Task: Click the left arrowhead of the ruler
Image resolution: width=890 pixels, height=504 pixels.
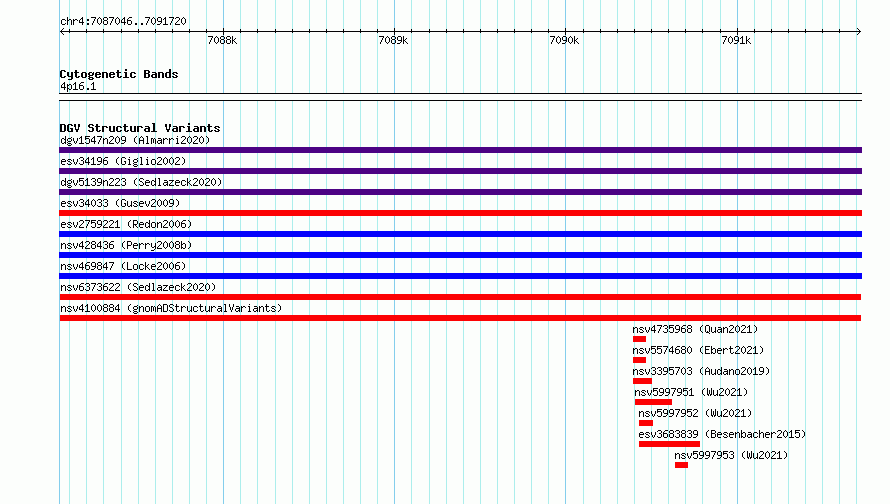Action: (62, 31)
